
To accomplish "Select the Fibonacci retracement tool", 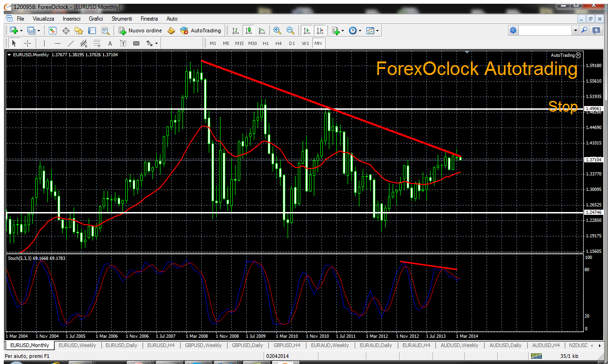I will click(x=97, y=44).
